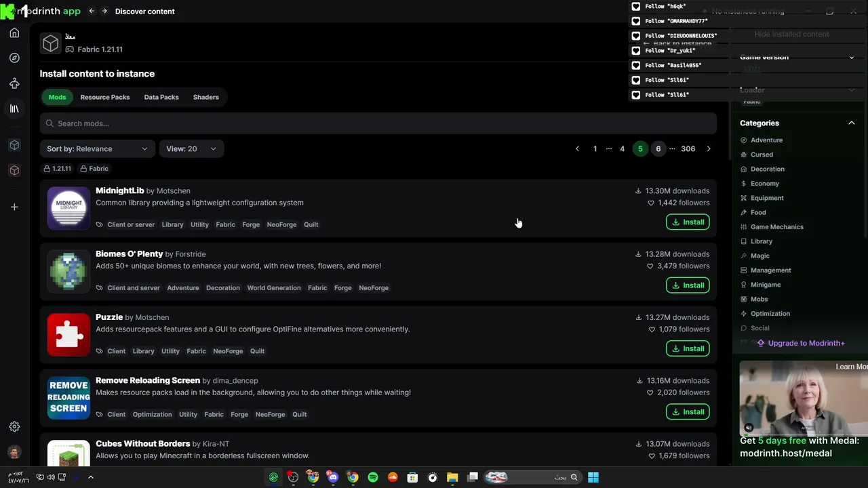This screenshot has width=868, height=488.
Task: Open View: 20 dropdown
Action: (191, 148)
